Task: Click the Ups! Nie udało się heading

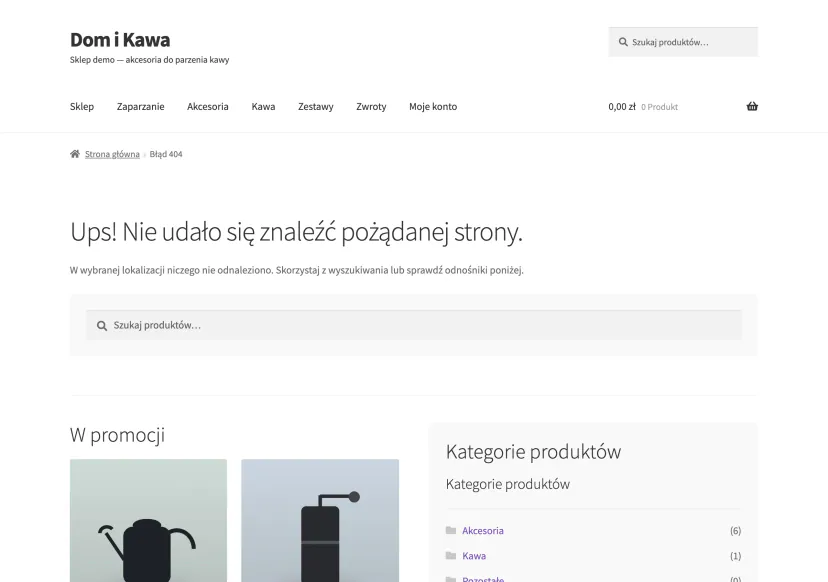Action: point(296,232)
